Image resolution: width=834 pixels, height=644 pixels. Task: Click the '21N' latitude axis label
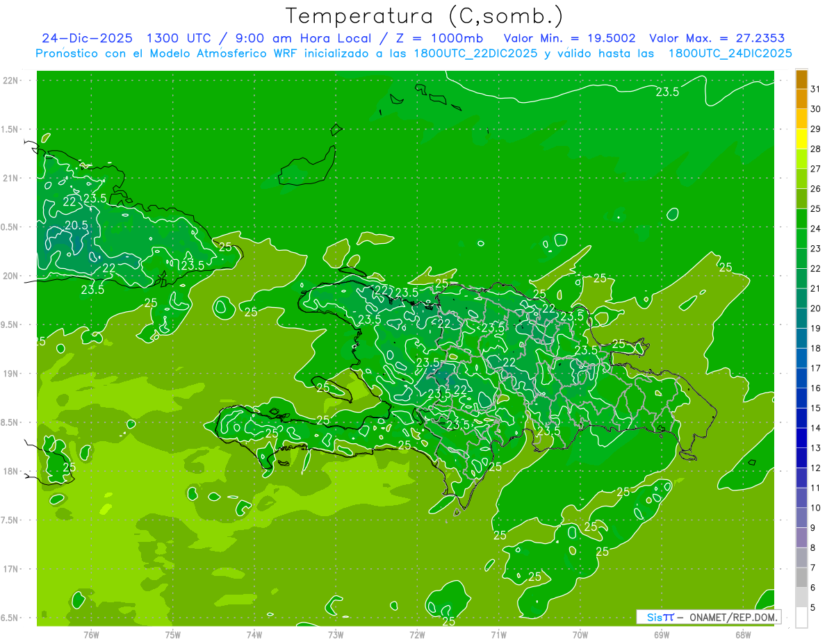click(x=10, y=178)
